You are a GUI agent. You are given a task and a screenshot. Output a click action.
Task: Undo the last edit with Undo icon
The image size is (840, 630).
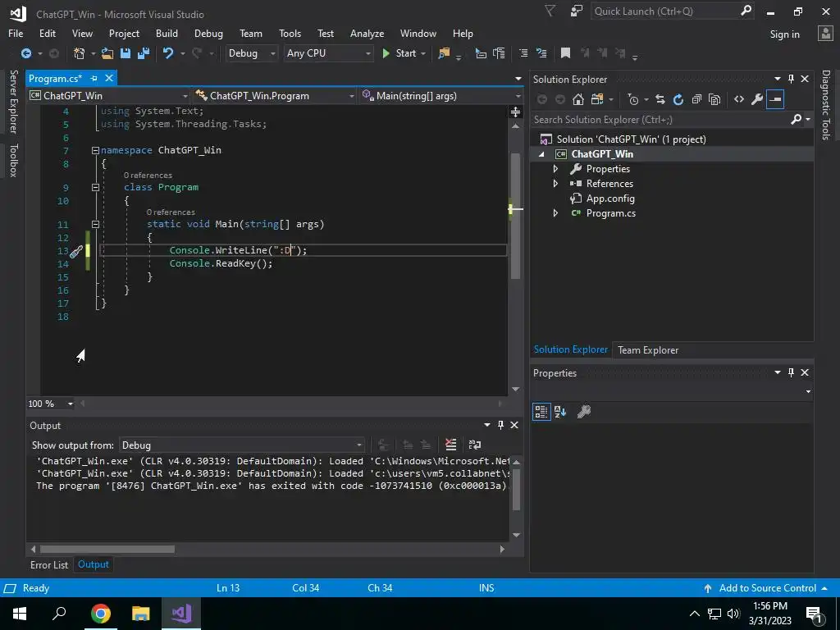[168, 53]
